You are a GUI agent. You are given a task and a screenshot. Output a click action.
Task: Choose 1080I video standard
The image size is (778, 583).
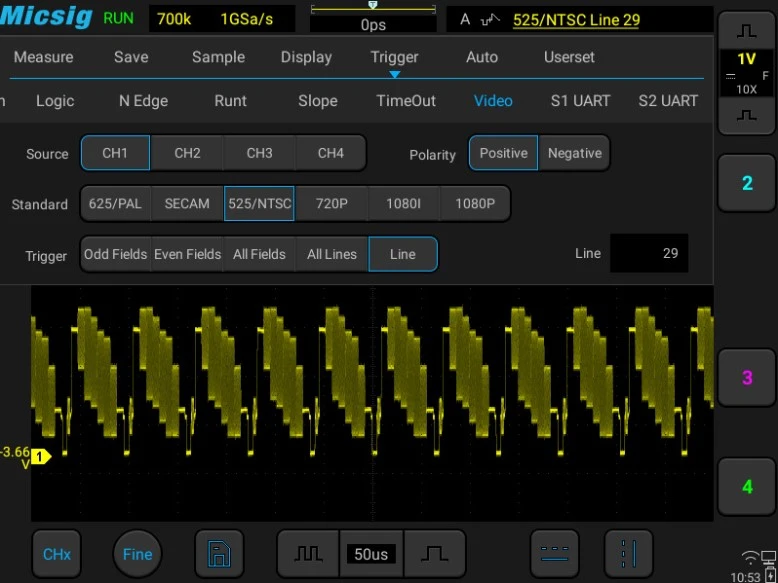click(x=403, y=203)
